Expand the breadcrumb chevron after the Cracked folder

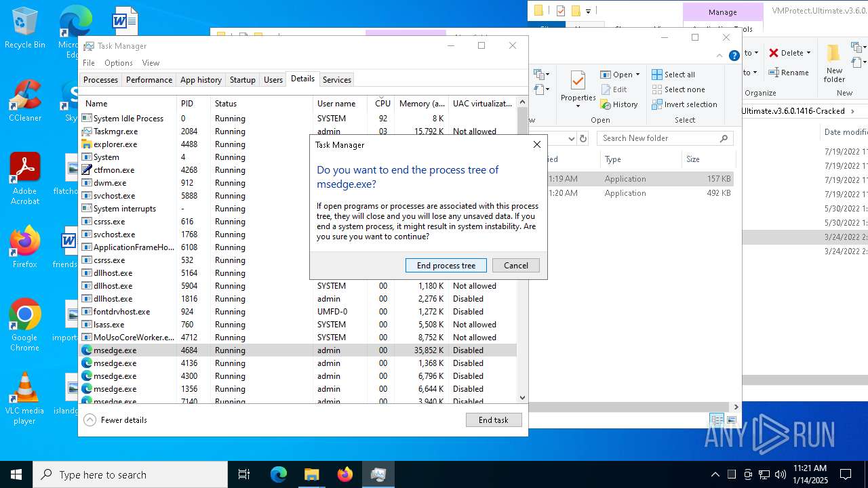click(852, 111)
